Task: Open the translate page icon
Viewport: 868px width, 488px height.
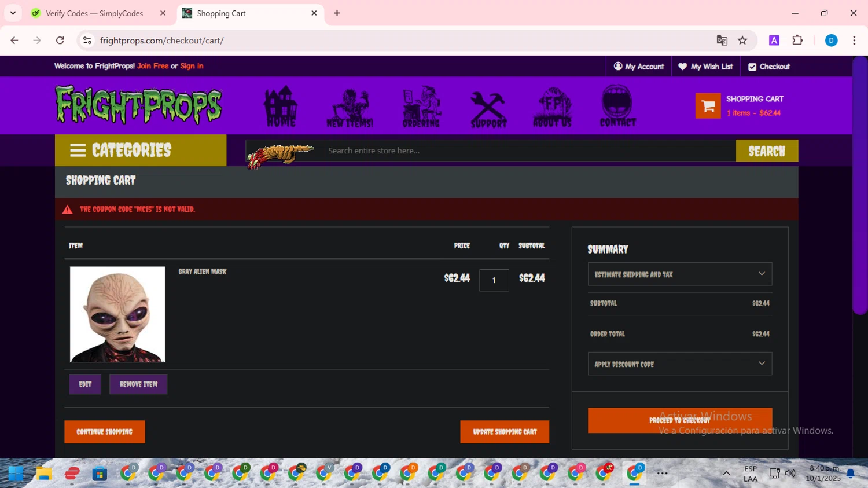Action: click(x=722, y=41)
